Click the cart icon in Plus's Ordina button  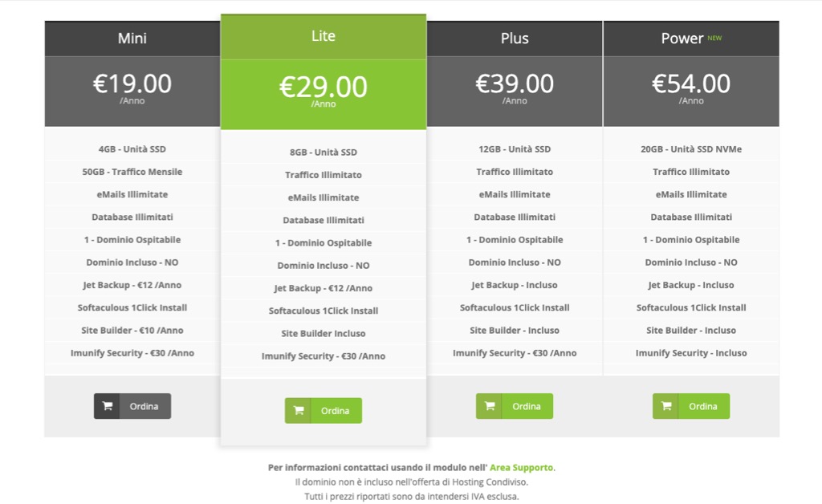(x=490, y=406)
